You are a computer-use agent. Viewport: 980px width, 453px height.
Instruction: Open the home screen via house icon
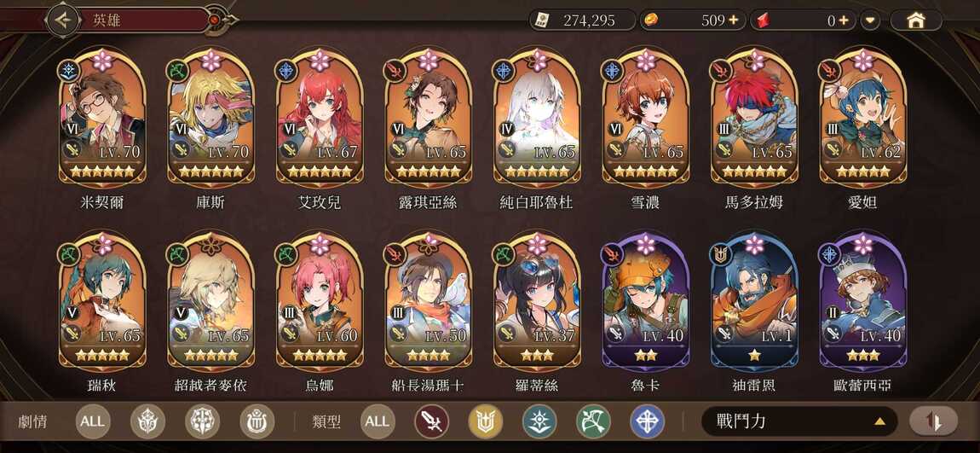pos(916,20)
